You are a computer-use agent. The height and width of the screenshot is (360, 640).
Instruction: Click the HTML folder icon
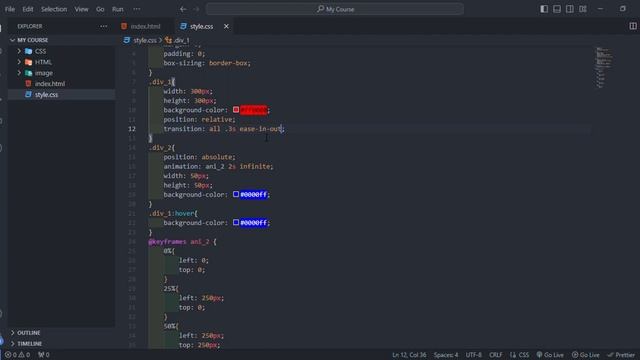point(28,62)
